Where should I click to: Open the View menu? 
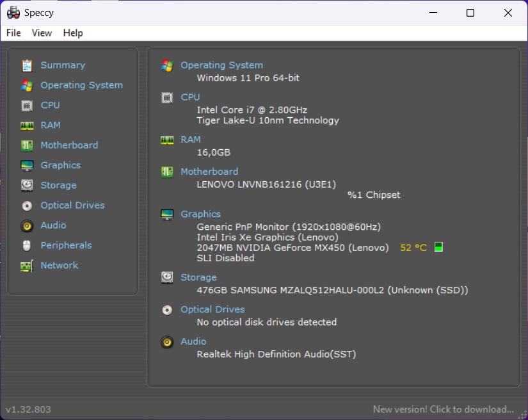point(42,33)
